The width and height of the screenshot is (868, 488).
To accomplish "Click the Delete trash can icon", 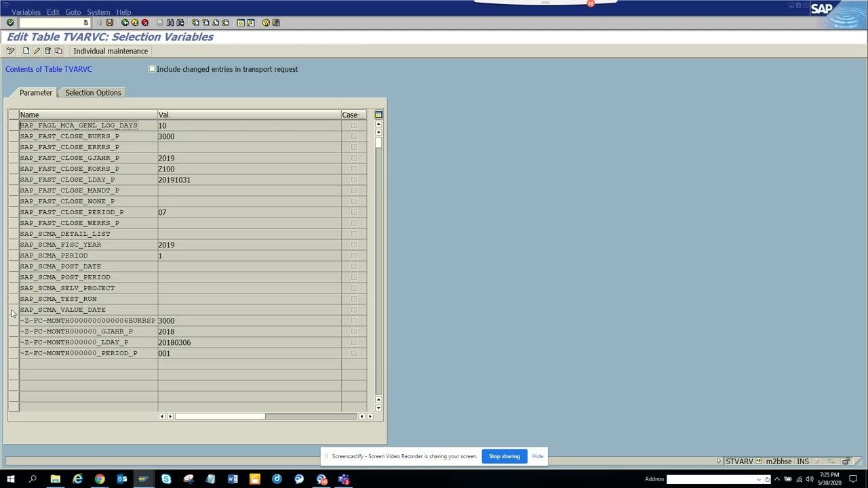I will (x=47, y=51).
